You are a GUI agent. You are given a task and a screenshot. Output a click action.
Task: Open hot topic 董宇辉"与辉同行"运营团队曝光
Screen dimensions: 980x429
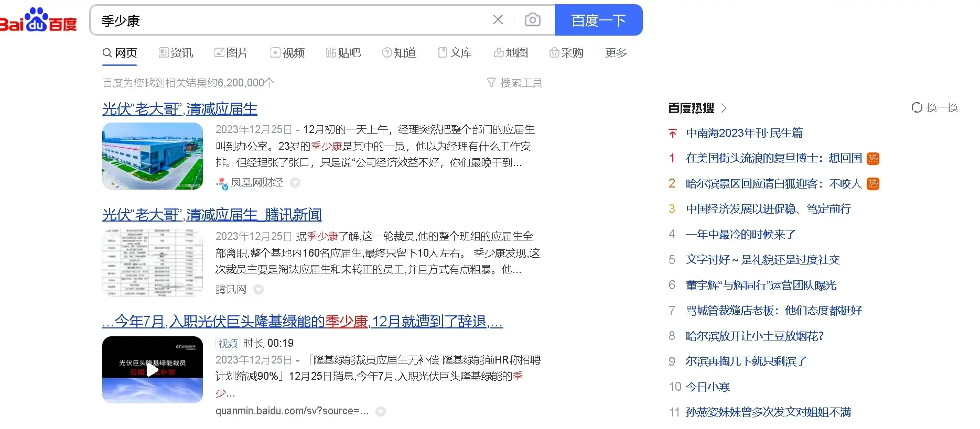coord(761,285)
